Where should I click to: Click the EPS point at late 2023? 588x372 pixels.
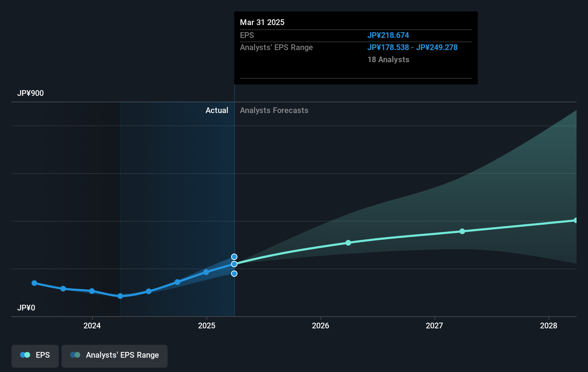[63, 289]
